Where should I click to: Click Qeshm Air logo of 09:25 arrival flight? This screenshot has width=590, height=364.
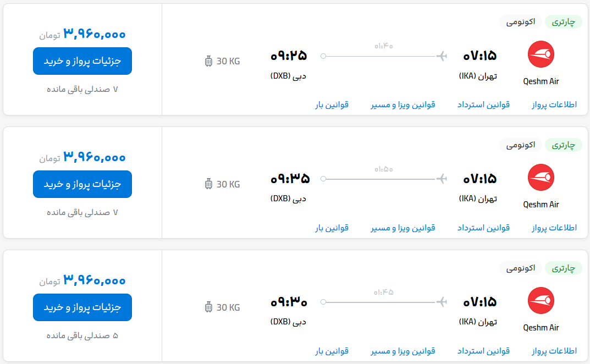coord(541,54)
